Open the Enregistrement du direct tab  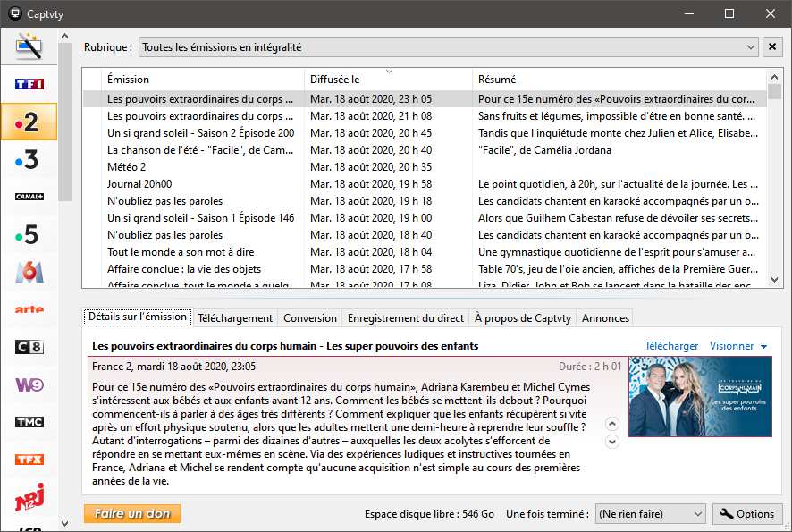406,318
